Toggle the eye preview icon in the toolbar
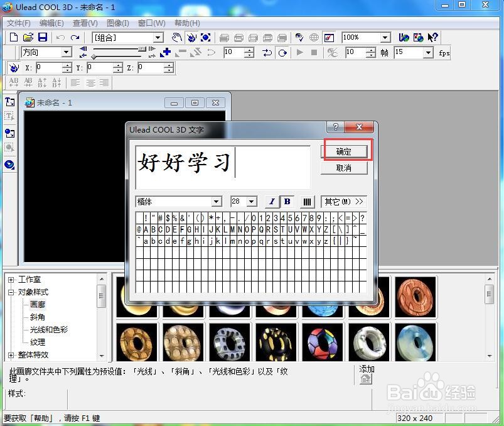The height and width of the screenshot is (426, 504). click(299, 38)
